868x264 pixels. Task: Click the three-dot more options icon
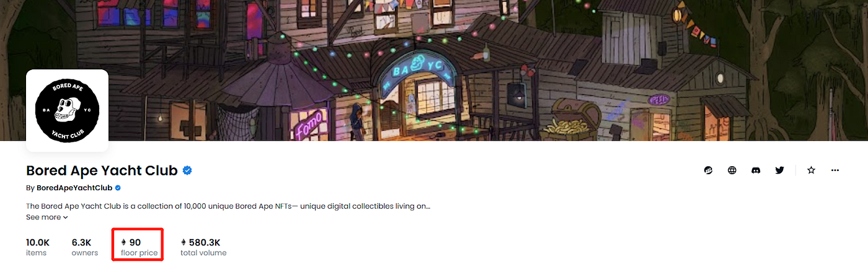(835, 170)
